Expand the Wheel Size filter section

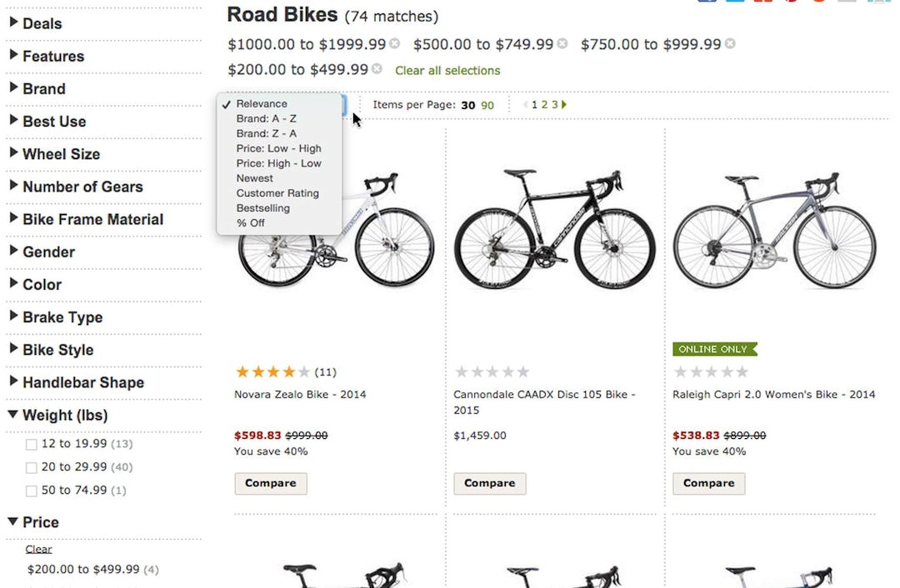(55, 154)
